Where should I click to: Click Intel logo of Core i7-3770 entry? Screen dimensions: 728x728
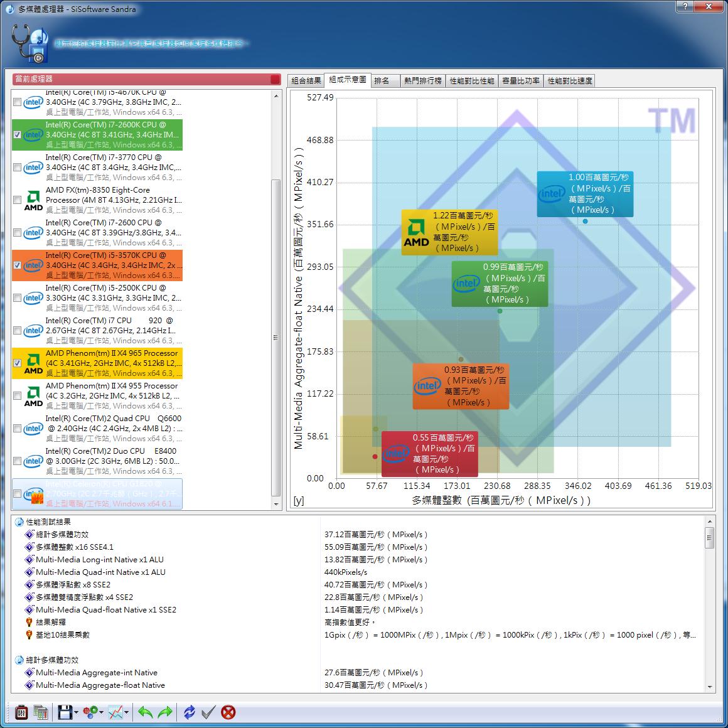[x=33, y=167]
